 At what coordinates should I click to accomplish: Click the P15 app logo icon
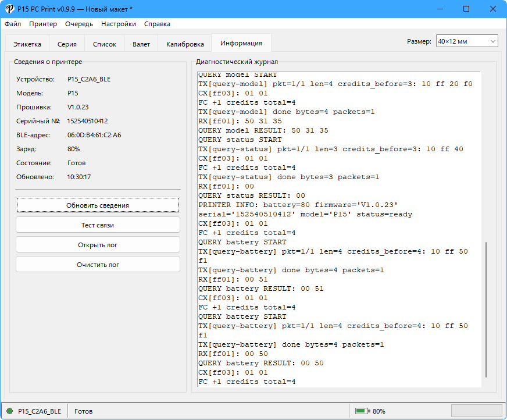(10, 9)
